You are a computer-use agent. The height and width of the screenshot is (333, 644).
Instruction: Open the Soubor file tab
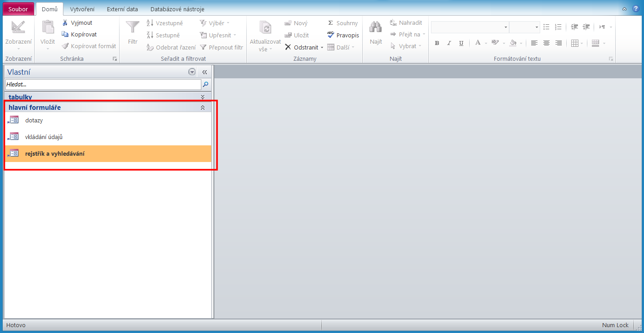18,9
